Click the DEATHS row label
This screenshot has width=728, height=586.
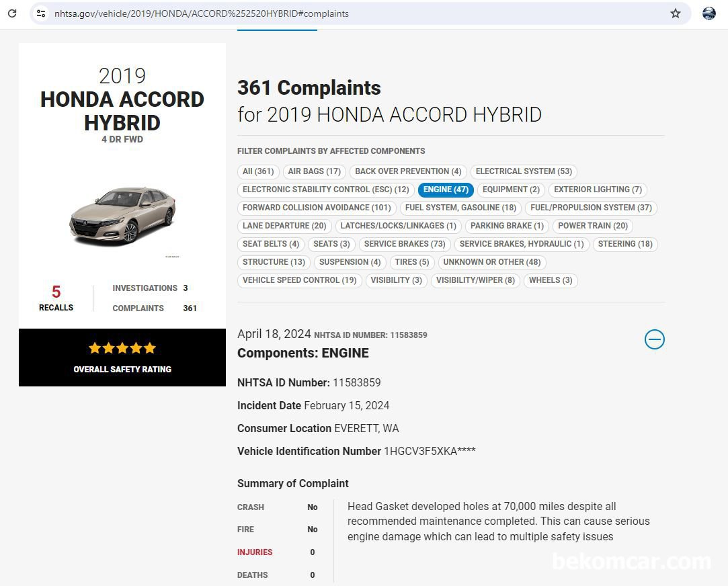[253, 575]
